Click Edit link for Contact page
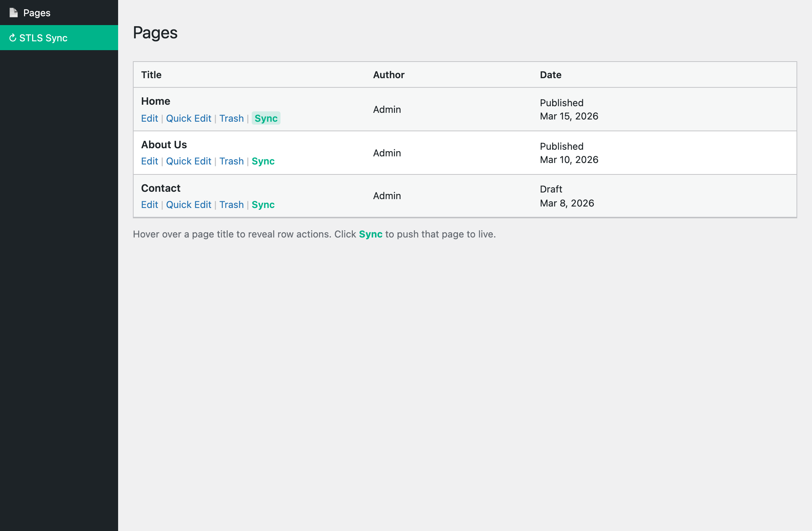 click(149, 205)
